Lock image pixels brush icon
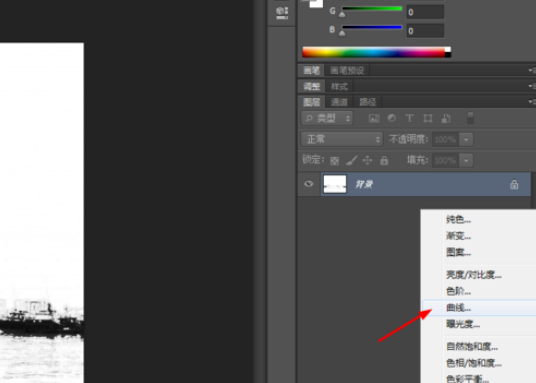The image size is (536, 383). point(351,160)
